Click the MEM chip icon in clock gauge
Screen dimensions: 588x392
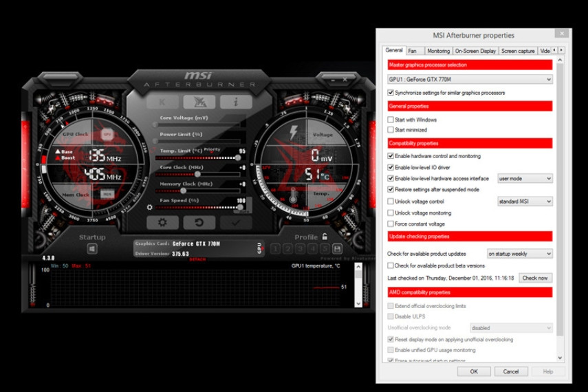click(107, 194)
